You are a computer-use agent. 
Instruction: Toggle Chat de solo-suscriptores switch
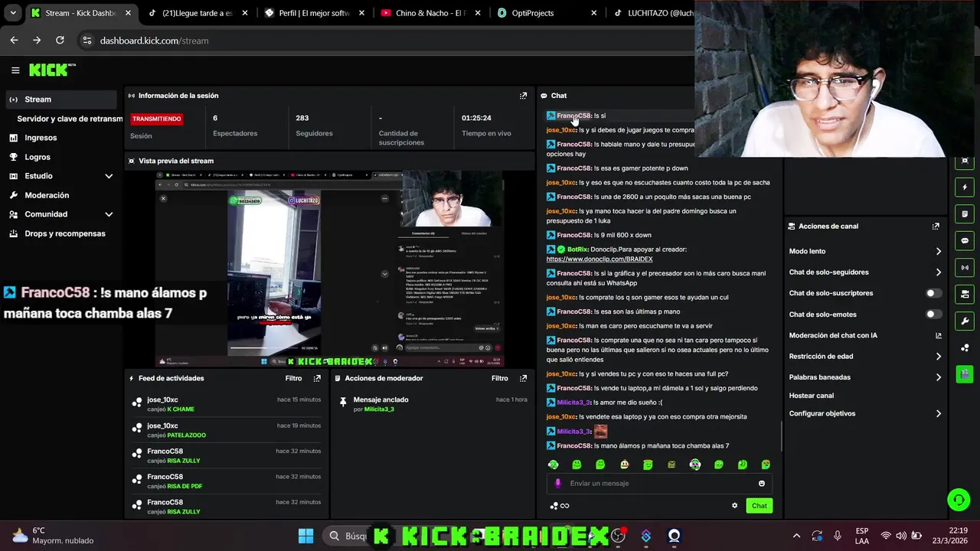pyautogui.click(x=934, y=293)
